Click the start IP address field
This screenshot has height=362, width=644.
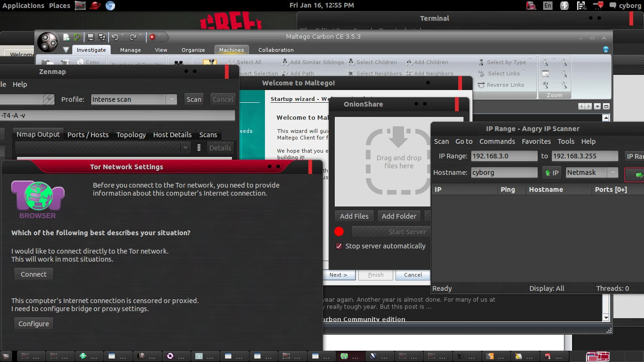coord(504,156)
